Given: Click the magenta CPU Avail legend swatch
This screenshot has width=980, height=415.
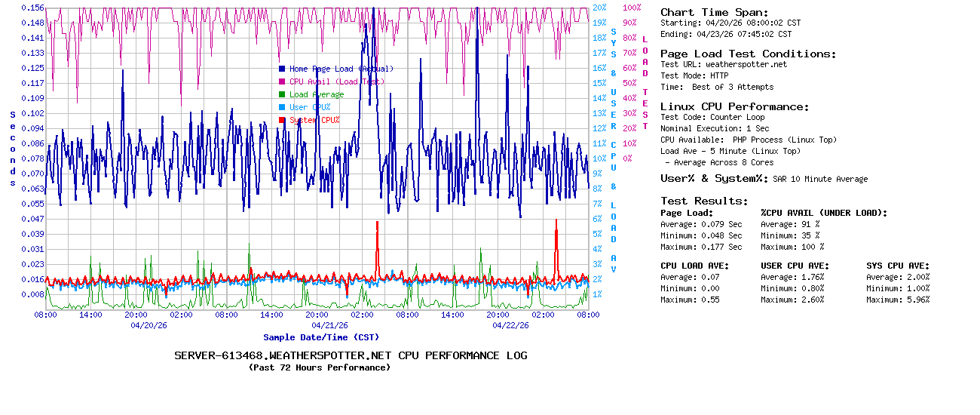Looking at the screenshot, I should 282,81.
